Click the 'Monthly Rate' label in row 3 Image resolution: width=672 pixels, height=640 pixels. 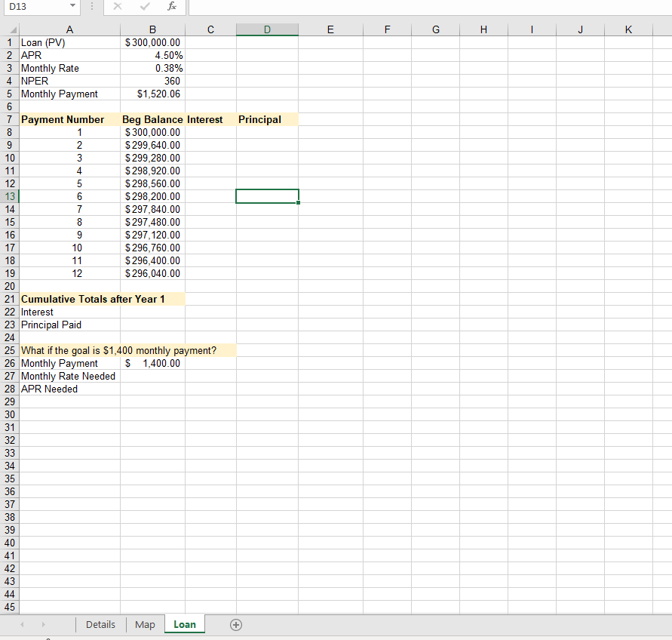click(70, 68)
